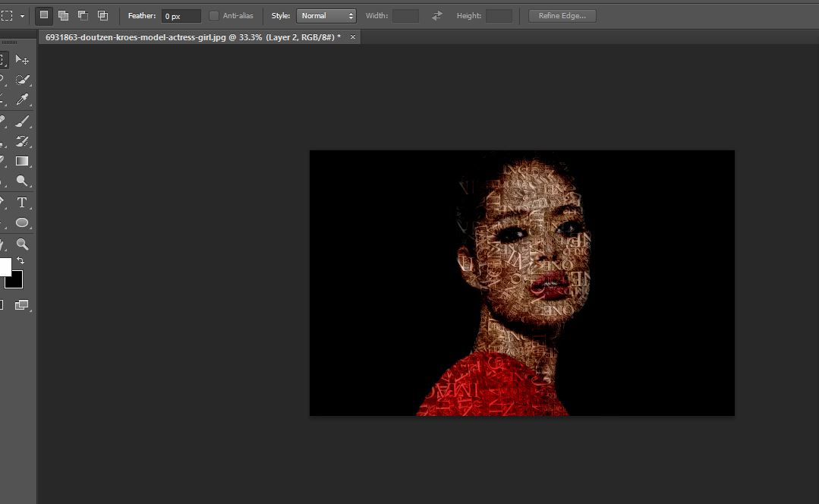Select the Horizontal Type tool

pos(21,203)
